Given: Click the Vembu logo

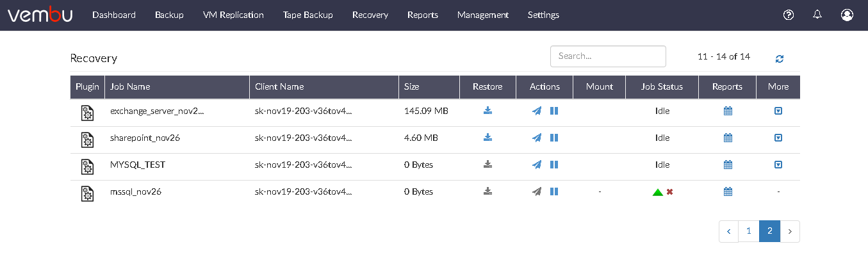Looking at the screenshot, I should coord(40,15).
